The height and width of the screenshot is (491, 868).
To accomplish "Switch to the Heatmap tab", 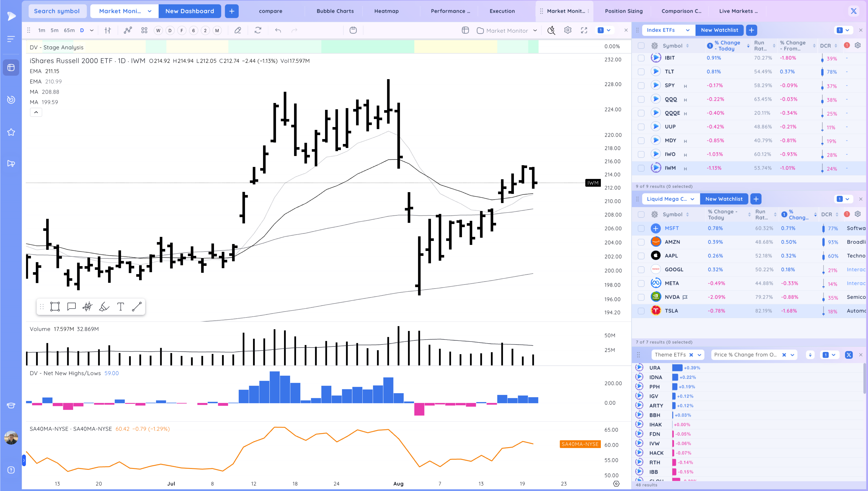I will 386,11.
